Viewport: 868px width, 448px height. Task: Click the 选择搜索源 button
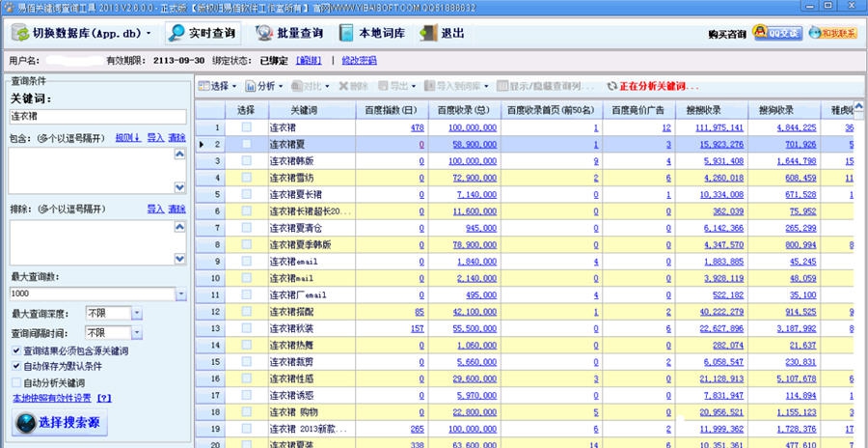pyautogui.click(x=60, y=423)
